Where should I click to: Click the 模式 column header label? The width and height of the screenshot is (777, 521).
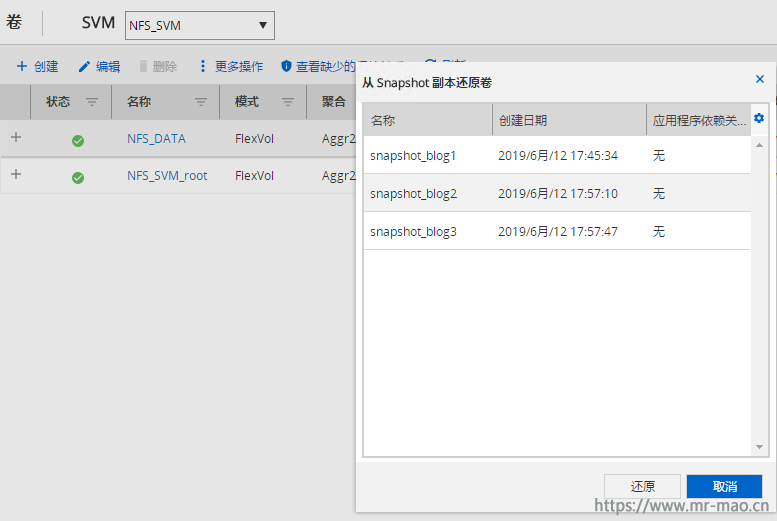tap(247, 102)
